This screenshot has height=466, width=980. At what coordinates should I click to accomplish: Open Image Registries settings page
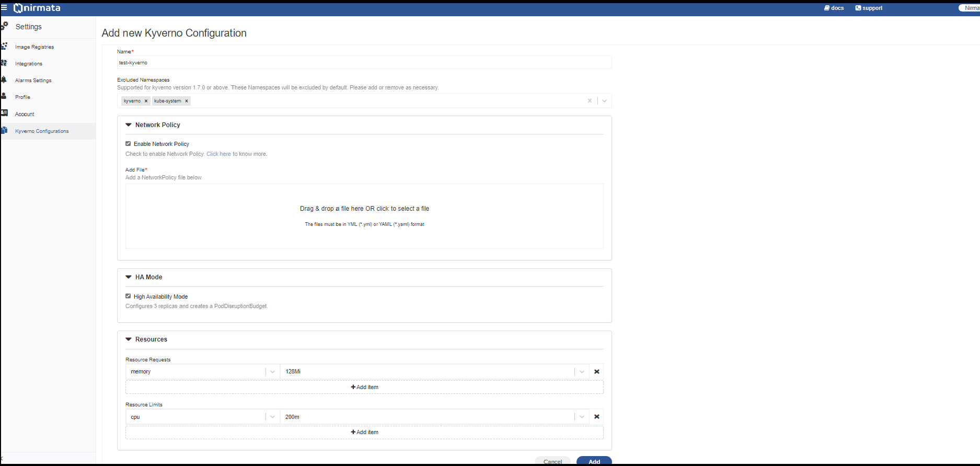(x=34, y=47)
